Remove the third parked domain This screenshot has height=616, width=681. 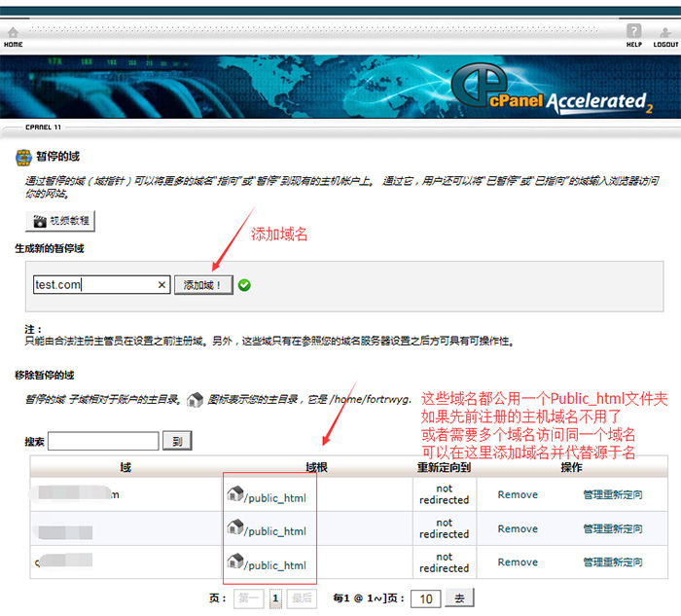(x=518, y=563)
